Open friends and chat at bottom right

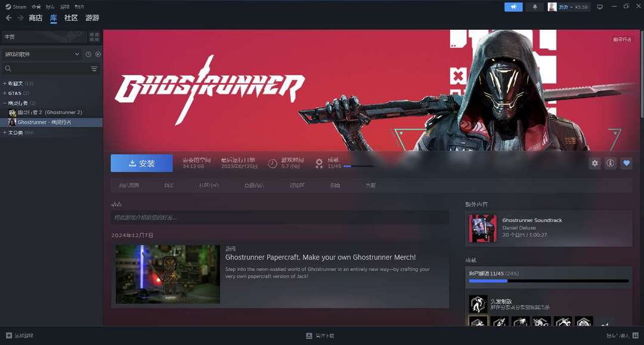point(623,335)
